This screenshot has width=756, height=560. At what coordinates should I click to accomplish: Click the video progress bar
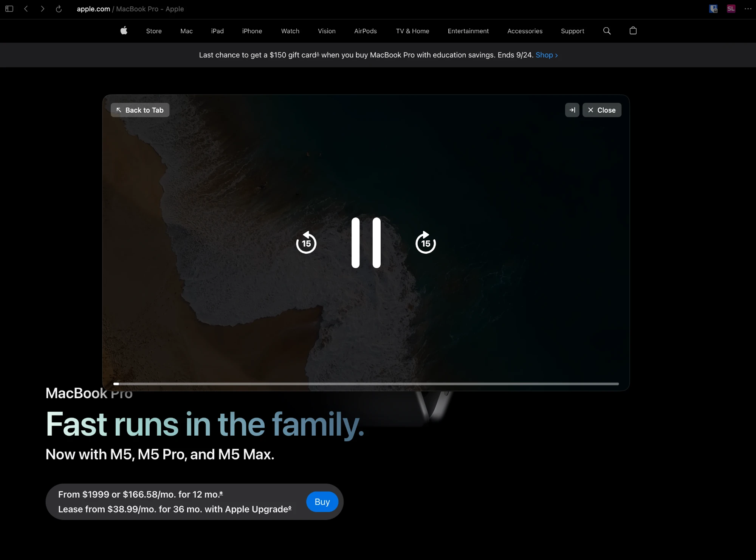[366, 384]
